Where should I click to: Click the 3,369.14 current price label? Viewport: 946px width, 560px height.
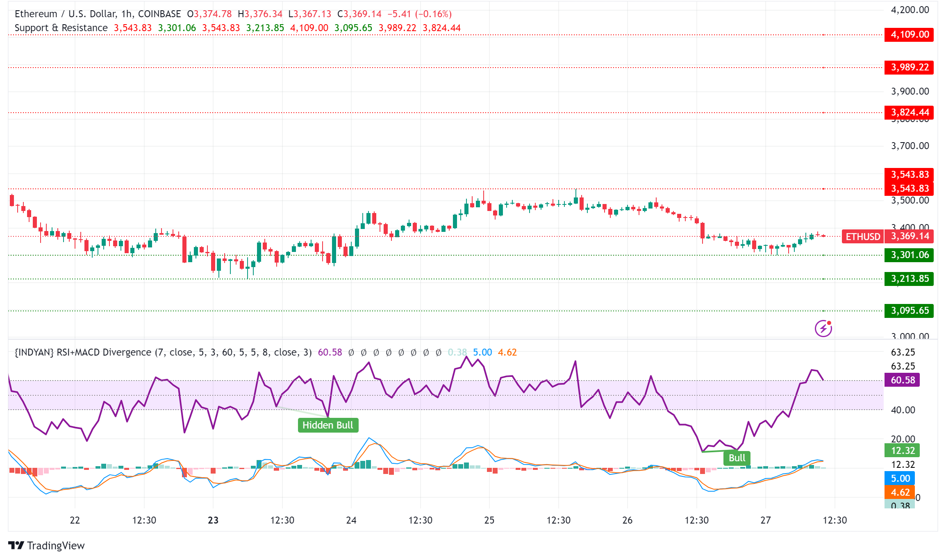(x=909, y=236)
